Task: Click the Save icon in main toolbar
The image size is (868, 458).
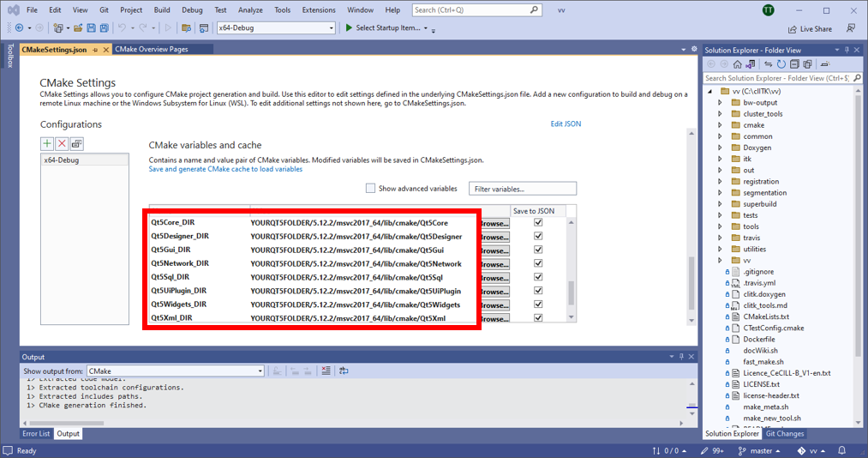Action: [x=92, y=27]
